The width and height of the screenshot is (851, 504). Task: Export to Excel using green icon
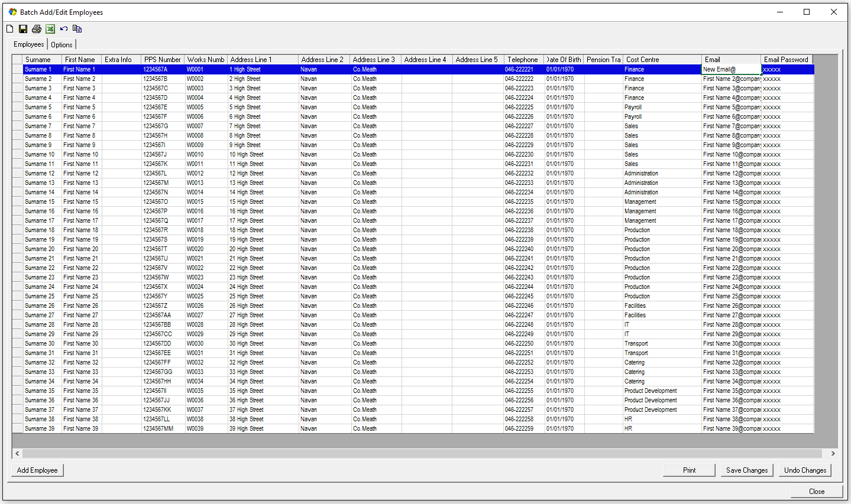pos(50,29)
